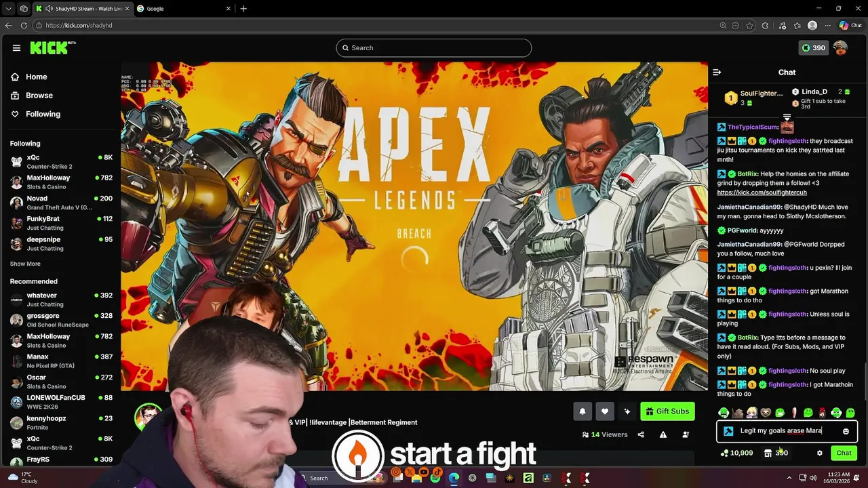Open the emoji picker in chat input
The image size is (868, 488).
[x=846, y=431]
